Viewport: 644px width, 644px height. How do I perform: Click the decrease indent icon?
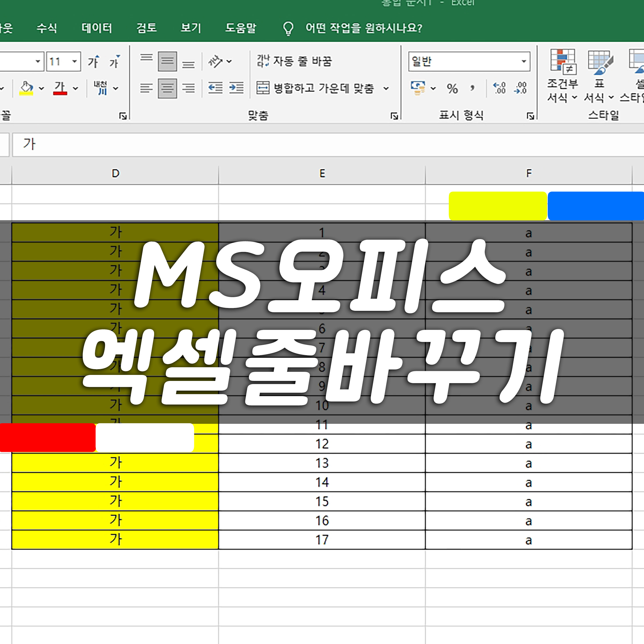pos(215,88)
